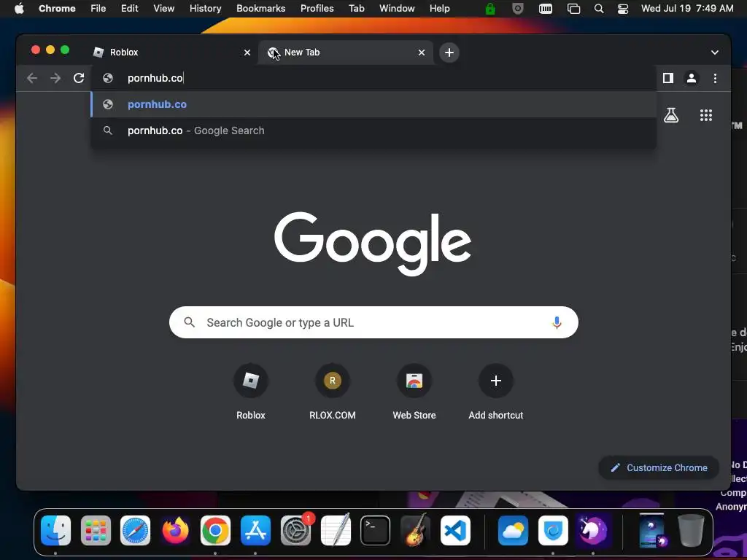Open Spotlight search in the menu bar

click(x=599, y=9)
